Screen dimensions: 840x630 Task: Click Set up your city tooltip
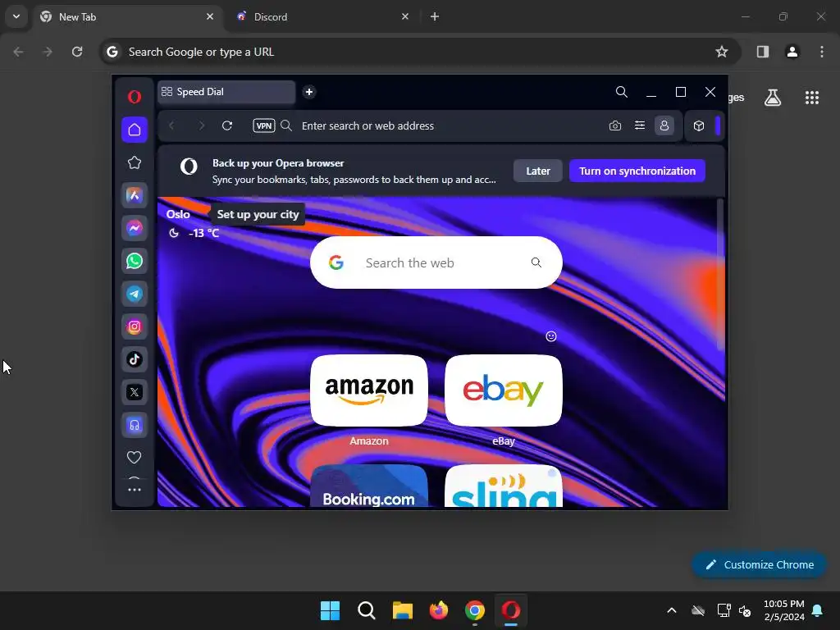coord(258,214)
